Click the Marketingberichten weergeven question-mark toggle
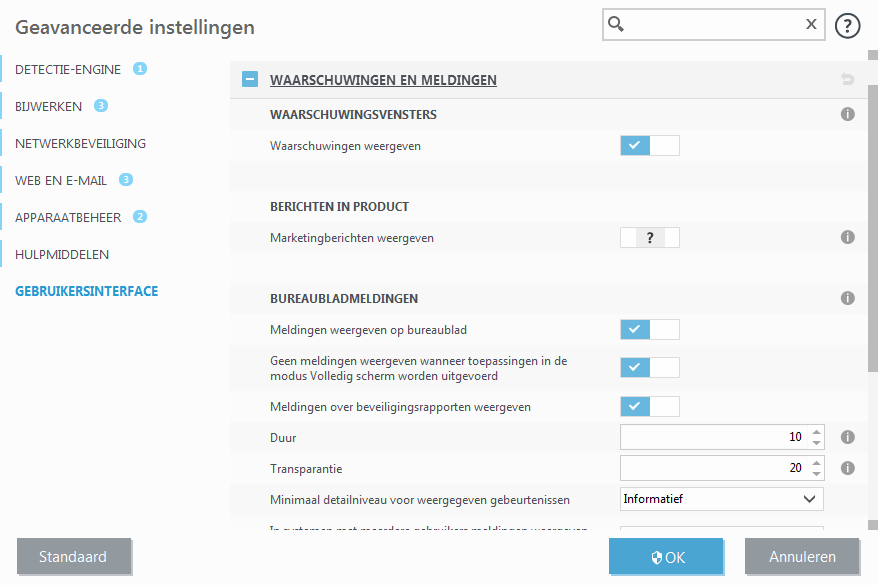Screen dimensions: 878x585 point(649,237)
